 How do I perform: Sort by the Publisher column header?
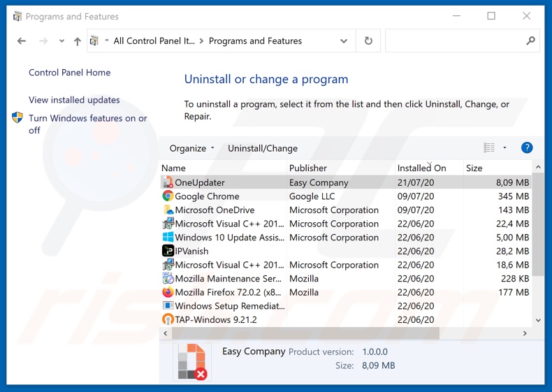coord(341,168)
